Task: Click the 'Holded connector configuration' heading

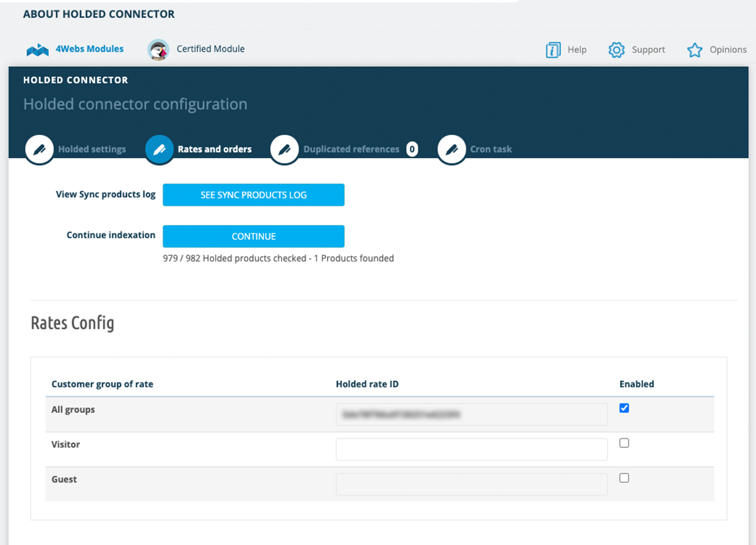Action: point(135,104)
